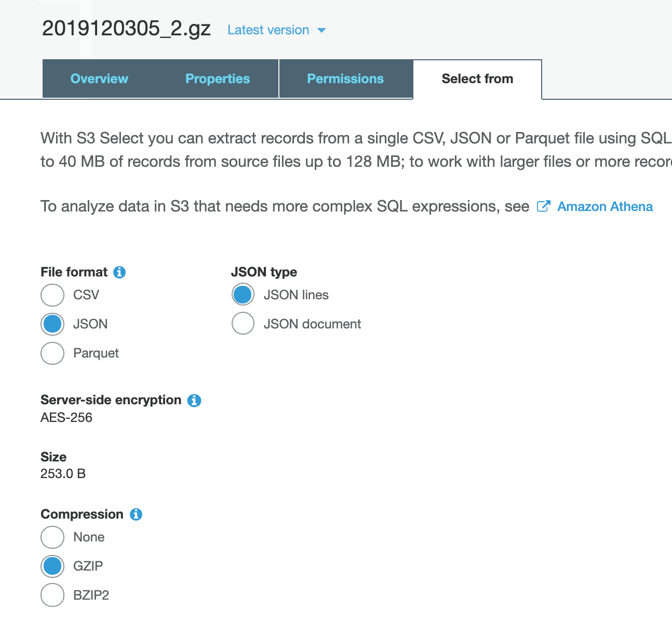The width and height of the screenshot is (672, 635).
Task: Go to the Permissions tab
Action: (345, 78)
